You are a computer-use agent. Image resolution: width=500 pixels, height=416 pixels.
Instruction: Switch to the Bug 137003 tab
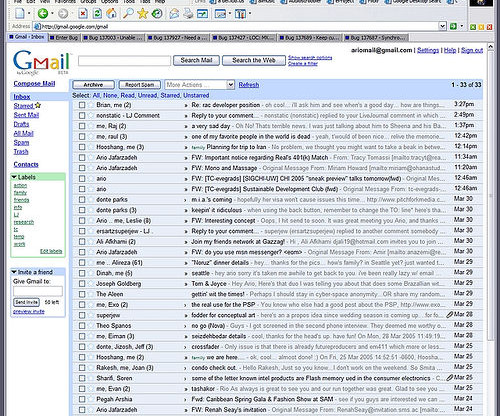point(113,38)
